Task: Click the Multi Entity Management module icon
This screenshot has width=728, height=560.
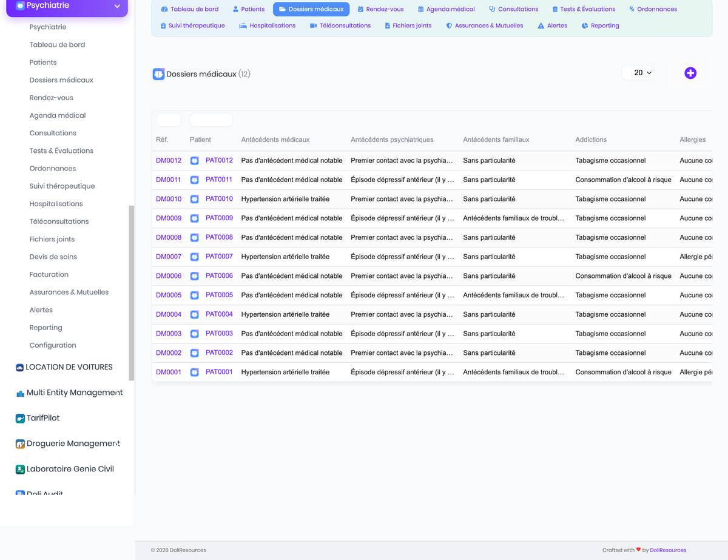Action: pos(20,393)
